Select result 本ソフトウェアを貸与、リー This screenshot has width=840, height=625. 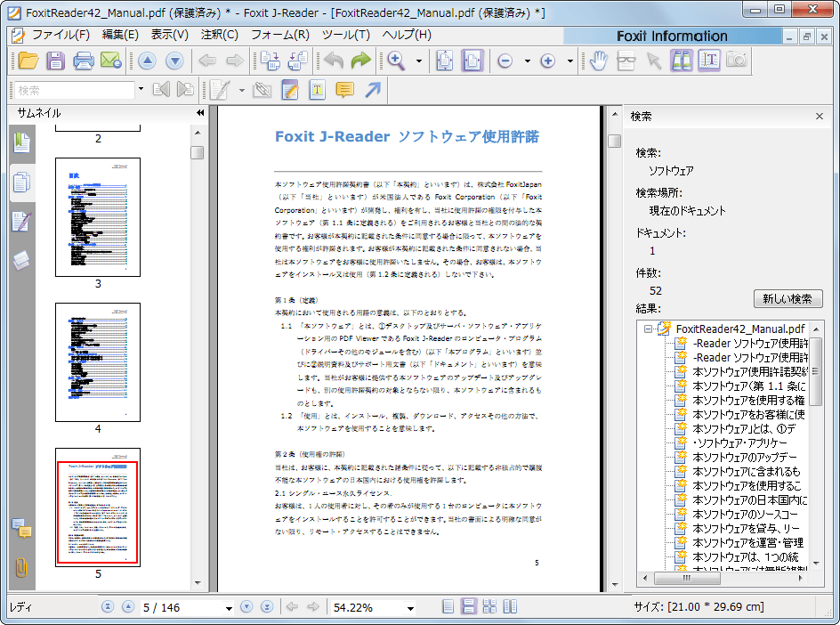pos(746,529)
